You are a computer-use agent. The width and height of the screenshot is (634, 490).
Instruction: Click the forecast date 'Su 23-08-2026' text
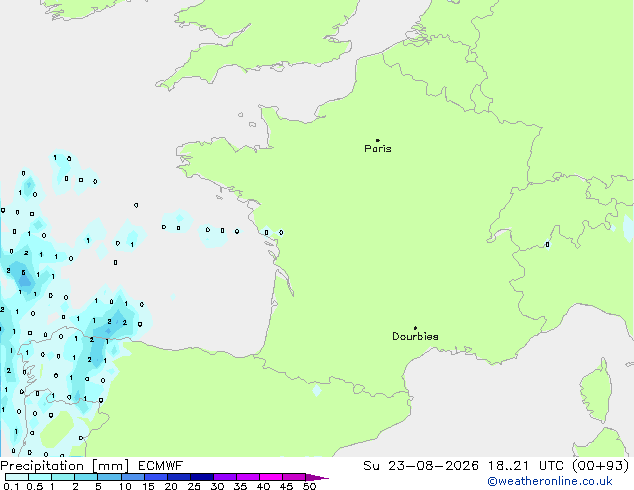pos(421,466)
